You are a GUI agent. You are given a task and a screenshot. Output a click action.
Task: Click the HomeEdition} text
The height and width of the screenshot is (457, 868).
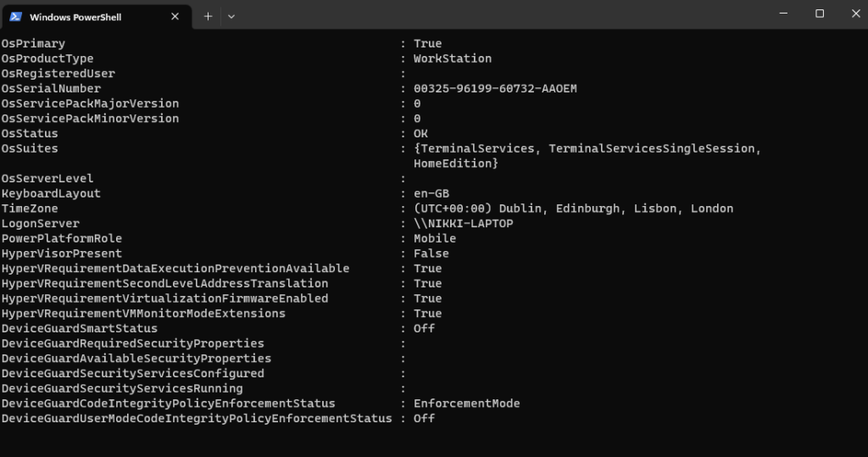(x=455, y=164)
